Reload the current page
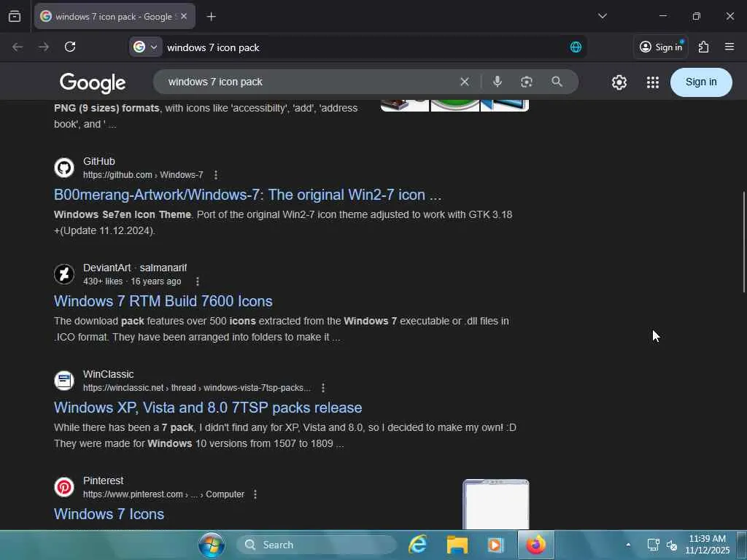 coord(70,47)
